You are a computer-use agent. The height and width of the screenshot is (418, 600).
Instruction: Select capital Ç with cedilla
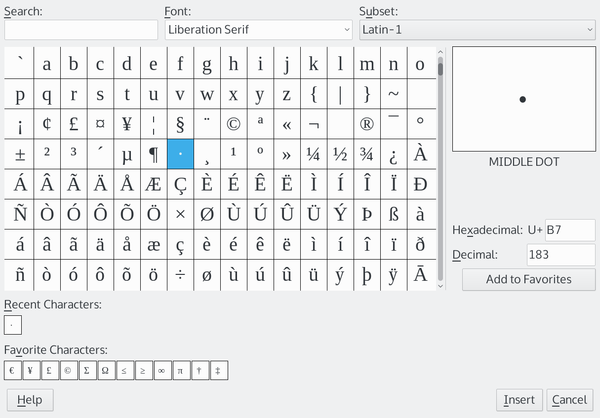point(180,184)
